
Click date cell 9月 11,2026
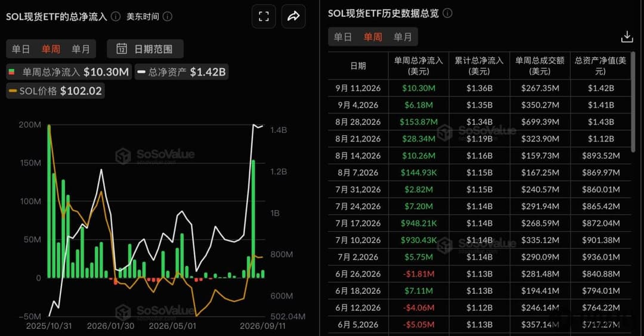[358, 88]
